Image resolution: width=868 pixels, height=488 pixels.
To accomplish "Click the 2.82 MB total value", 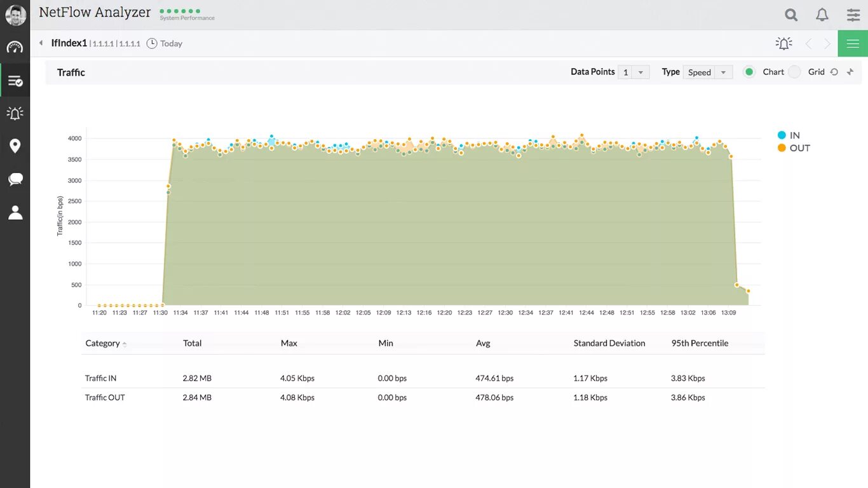I will pyautogui.click(x=197, y=378).
